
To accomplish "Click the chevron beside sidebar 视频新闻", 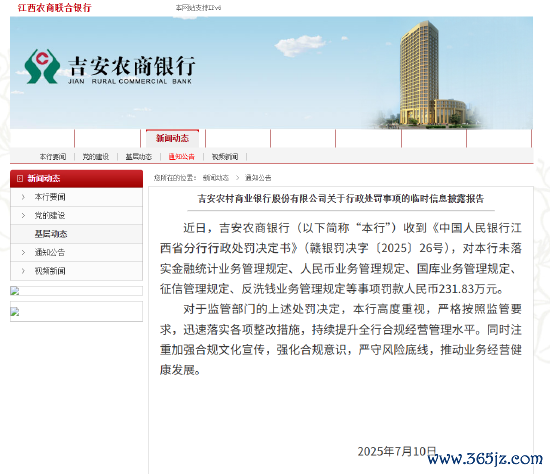I will [23, 271].
